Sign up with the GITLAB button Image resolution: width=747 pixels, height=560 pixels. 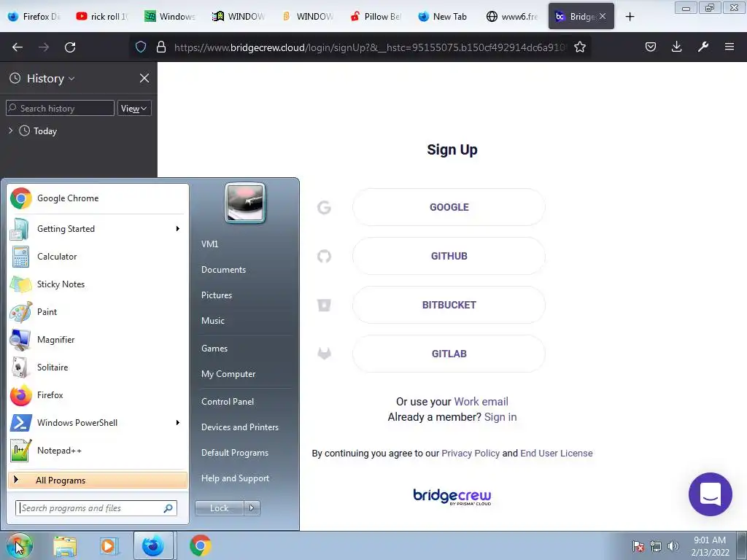point(449,354)
